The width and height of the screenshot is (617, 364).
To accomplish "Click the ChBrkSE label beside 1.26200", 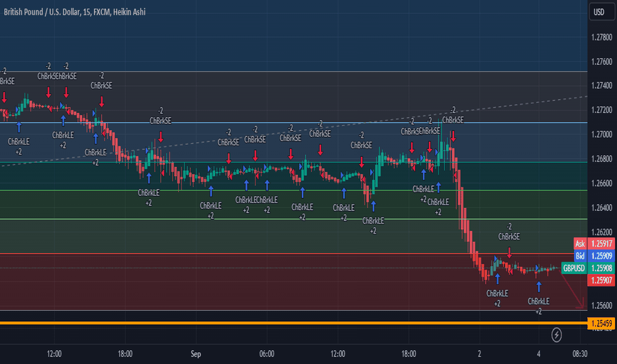I will 509,236.
